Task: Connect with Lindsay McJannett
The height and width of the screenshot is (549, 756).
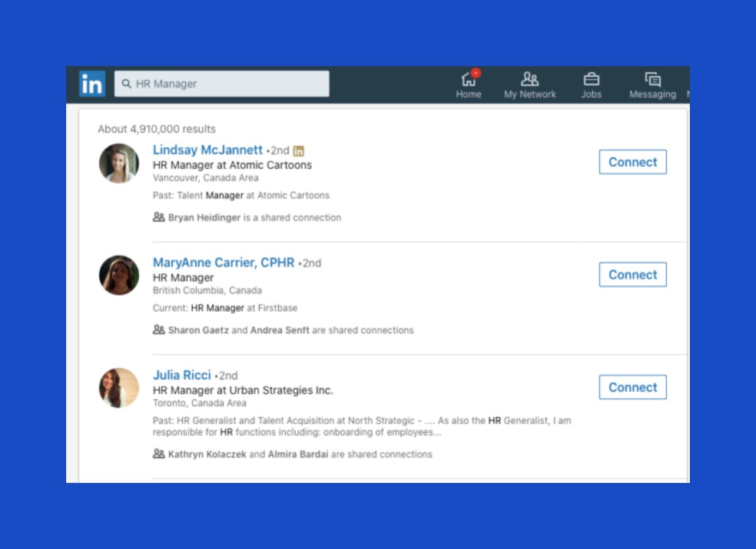Action: [x=633, y=162]
